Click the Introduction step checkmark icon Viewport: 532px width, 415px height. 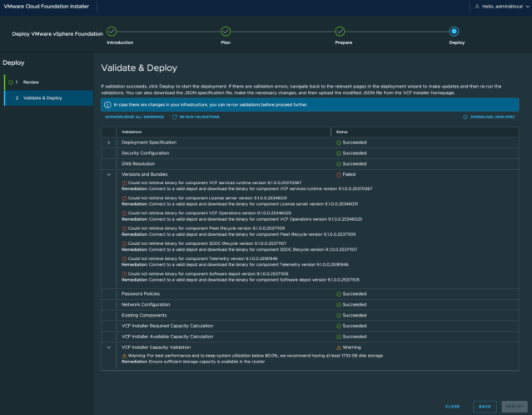pyautogui.click(x=112, y=32)
